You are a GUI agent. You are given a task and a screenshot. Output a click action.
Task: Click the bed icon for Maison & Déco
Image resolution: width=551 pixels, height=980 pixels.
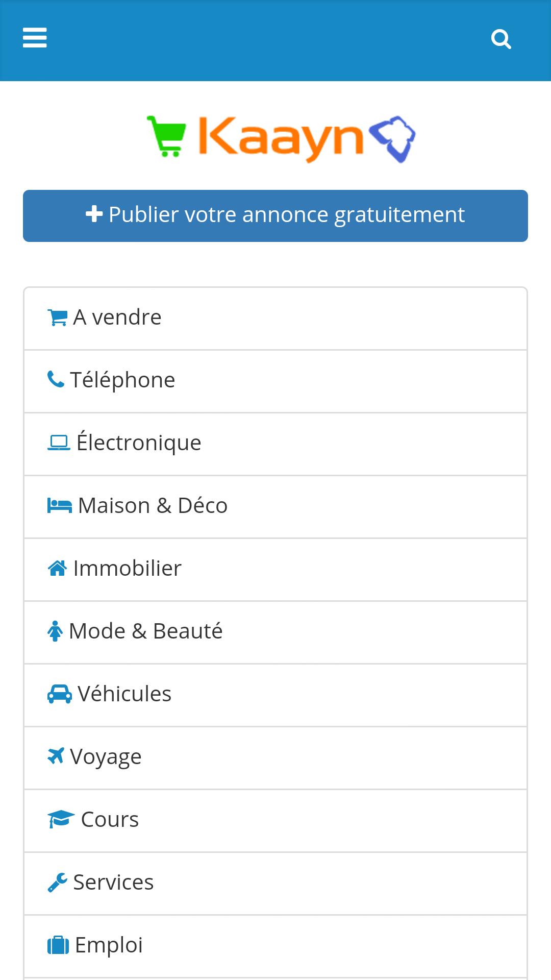(60, 505)
